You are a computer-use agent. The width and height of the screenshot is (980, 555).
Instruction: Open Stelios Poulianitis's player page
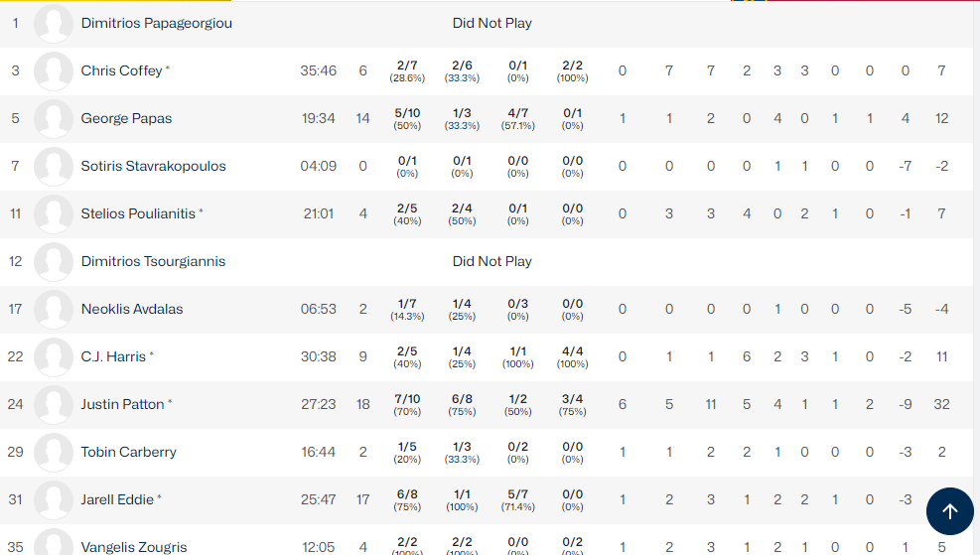click(138, 213)
